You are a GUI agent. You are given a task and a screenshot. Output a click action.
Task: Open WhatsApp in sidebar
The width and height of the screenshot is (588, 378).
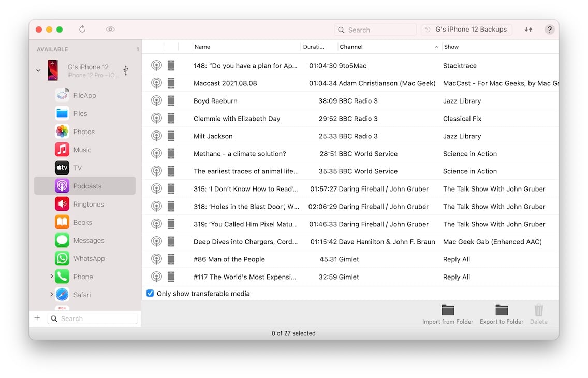click(x=85, y=258)
